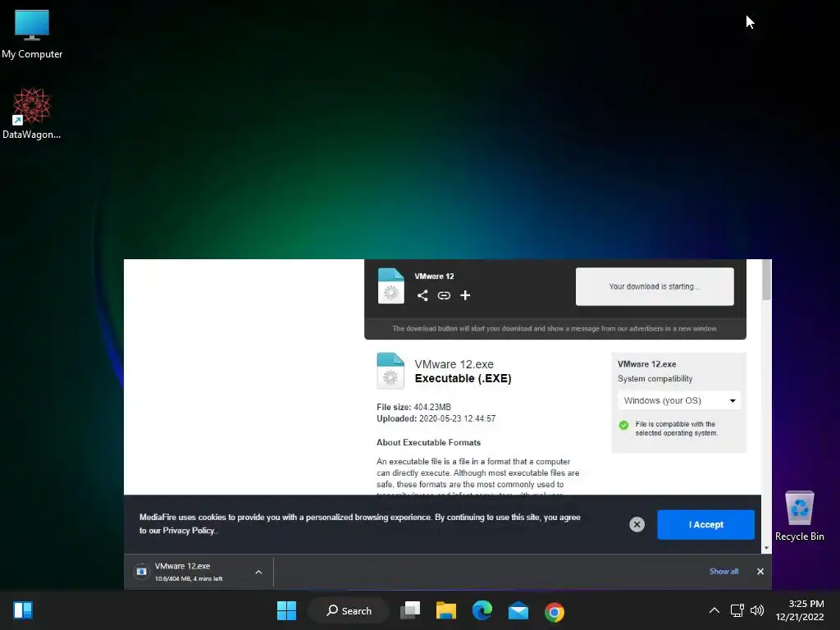
Task: Open the Windows (your OS) dropdown
Action: (x=678, y=400)
